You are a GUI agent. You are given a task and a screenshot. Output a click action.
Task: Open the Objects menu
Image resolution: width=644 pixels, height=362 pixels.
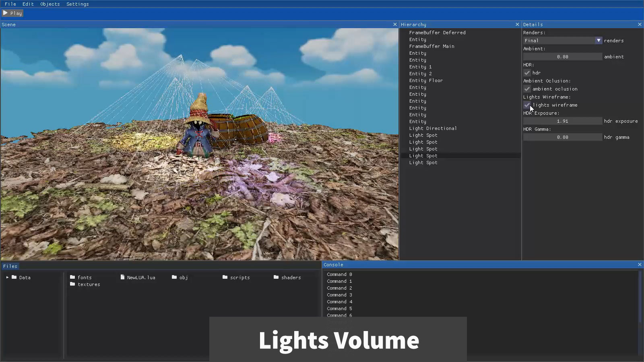point(50,4)
